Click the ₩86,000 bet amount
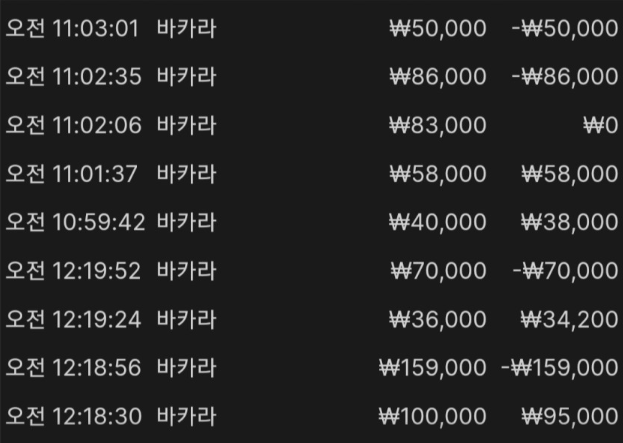Image resolution: width=623 pixels, height=443 pixels. (x=438, y=76)
